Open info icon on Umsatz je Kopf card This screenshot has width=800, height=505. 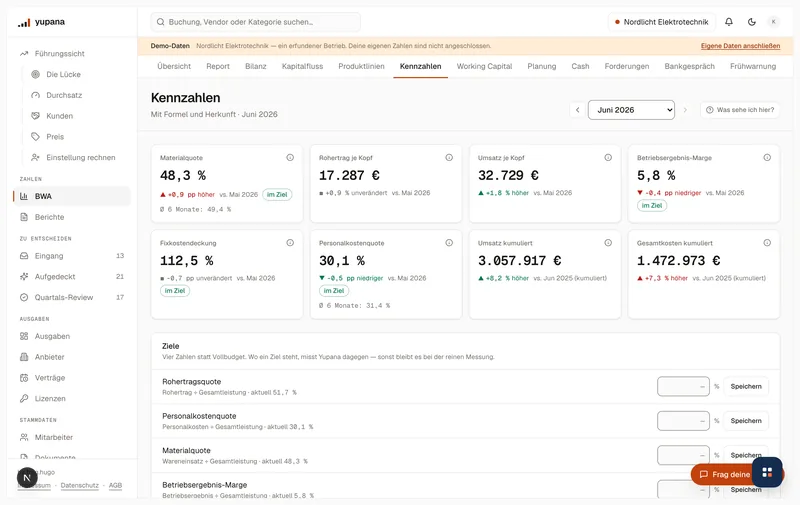pos(608,158)
